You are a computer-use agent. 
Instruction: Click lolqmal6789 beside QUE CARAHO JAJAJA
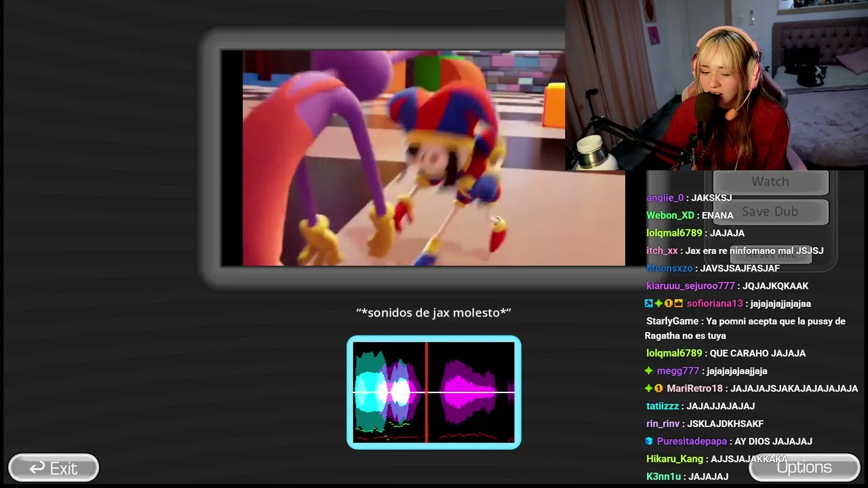click(x=674, y=353)
